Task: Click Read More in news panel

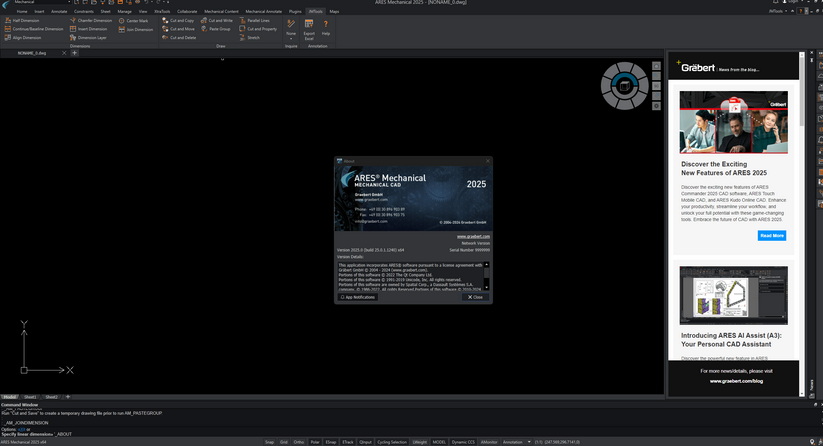Action: [772, 236]
